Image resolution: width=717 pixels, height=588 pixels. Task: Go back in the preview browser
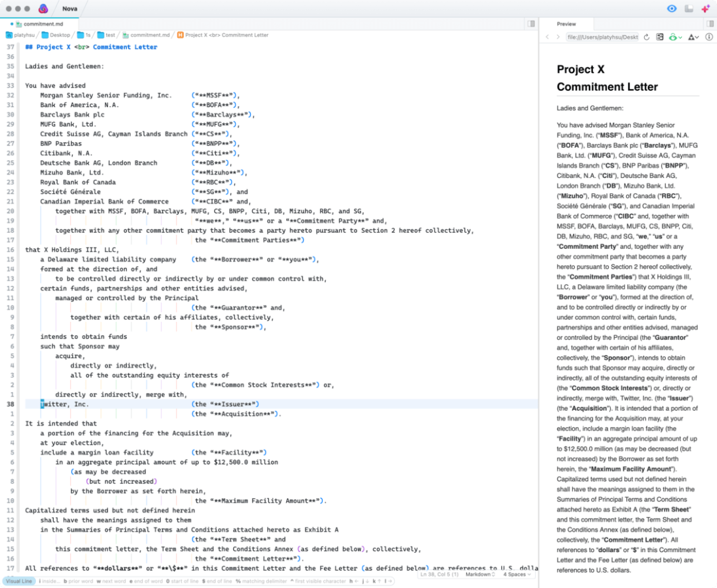(547, 37)
